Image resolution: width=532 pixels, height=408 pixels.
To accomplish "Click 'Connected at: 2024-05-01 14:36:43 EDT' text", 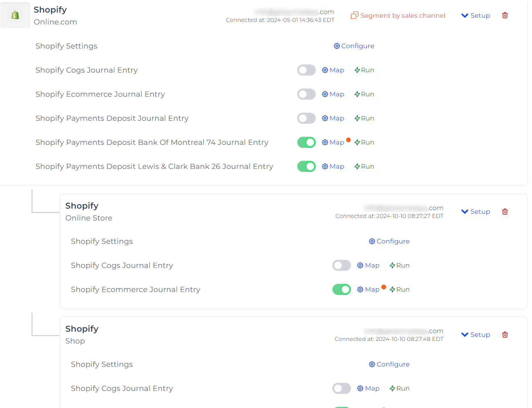I will (x=280, y=20).
